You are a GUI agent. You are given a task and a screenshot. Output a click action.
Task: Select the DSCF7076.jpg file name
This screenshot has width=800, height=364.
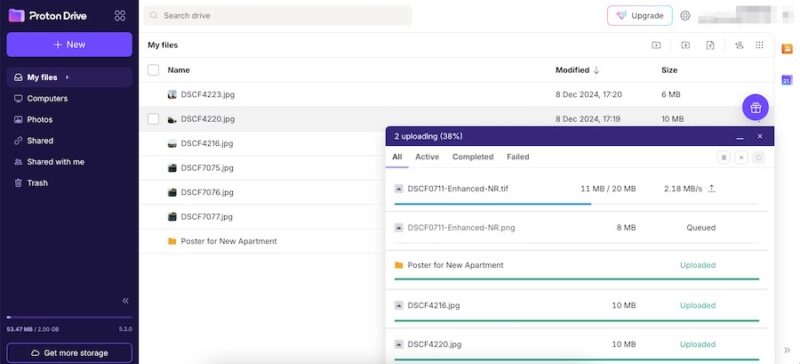(x=207, y=192)
